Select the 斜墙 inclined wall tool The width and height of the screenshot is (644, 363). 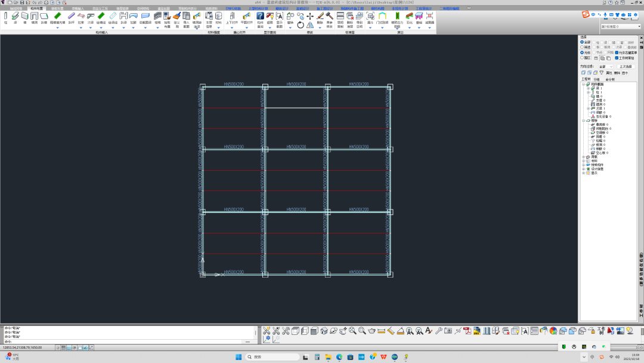pyautogui.click(x=44, y=18)
